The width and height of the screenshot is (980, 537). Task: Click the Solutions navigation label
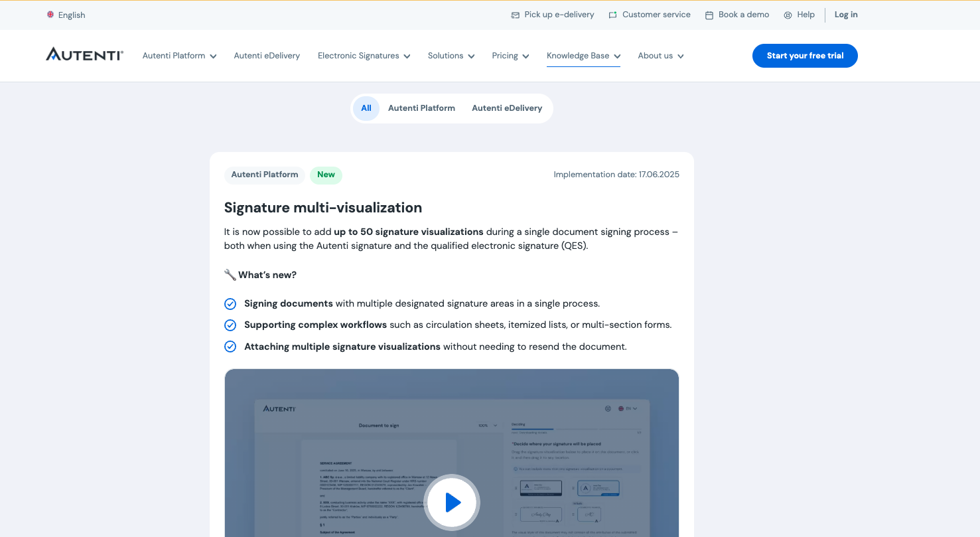(x=446, y=56)
